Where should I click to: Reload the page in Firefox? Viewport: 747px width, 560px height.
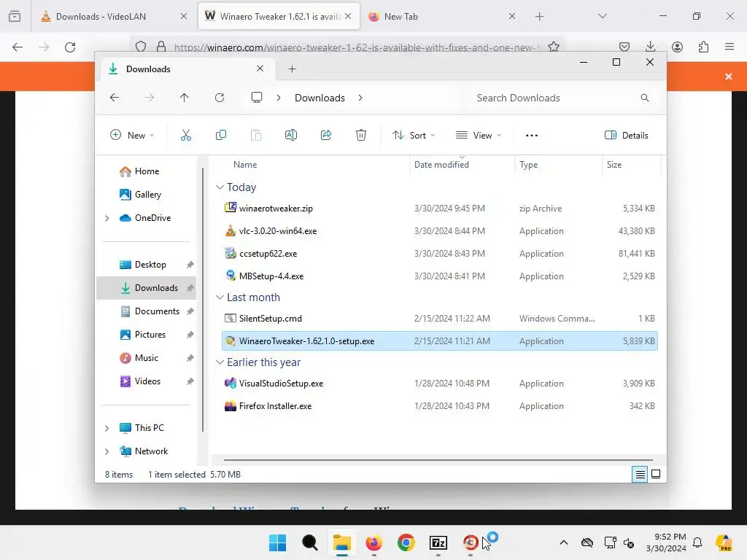70,47
